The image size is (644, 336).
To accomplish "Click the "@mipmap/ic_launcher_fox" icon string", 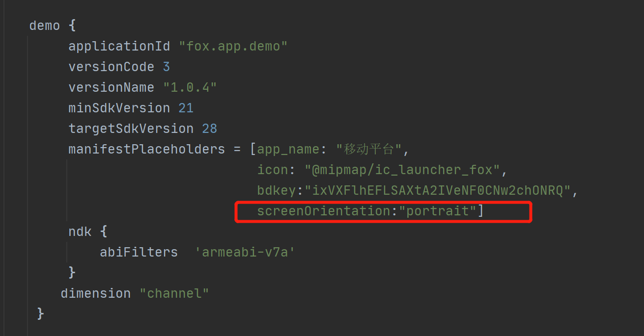I will (x=402, y=170).
